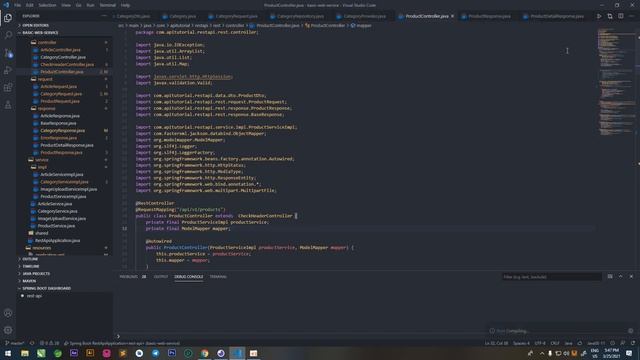
Task: Open the Windows notification center
Action: (629, 353)
